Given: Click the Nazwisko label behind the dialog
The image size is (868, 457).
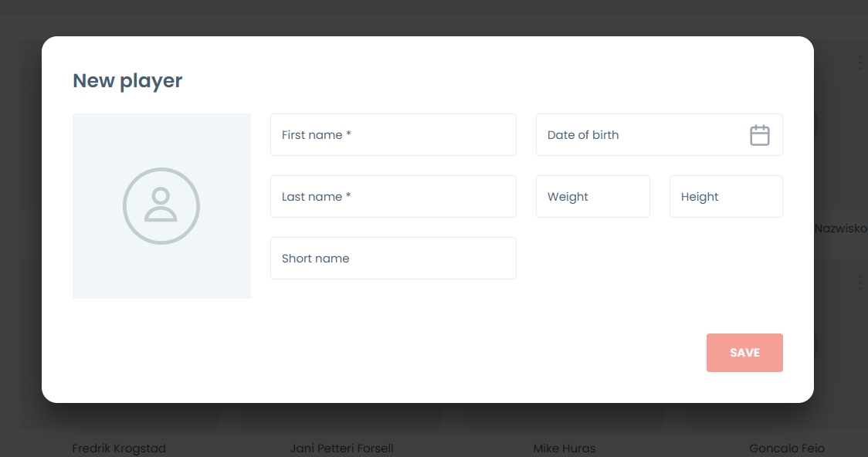Looking at the screenshot, I should tap(840, 228).
